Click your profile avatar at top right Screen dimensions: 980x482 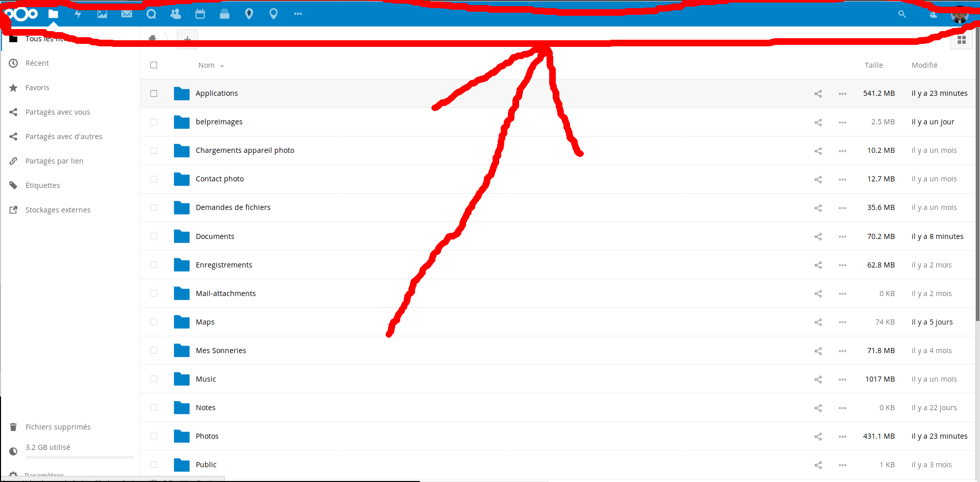pyautogui.click(x=960, y=14)
